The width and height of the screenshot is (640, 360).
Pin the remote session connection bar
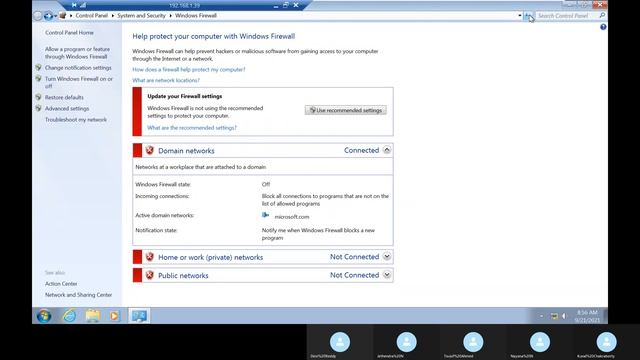pyautogui.click(x=74, y=5)
